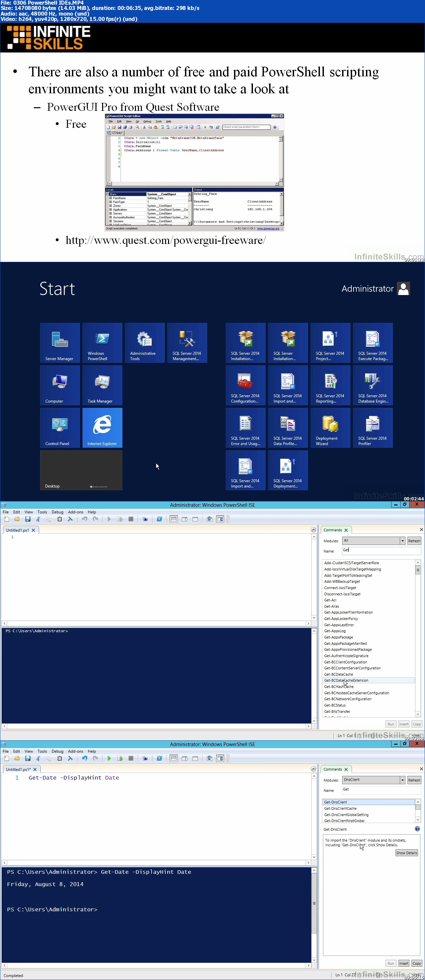
Task: Click Start PowerShell.exe icon in empty-script ISE toolbar
Action: coord(159,519)
